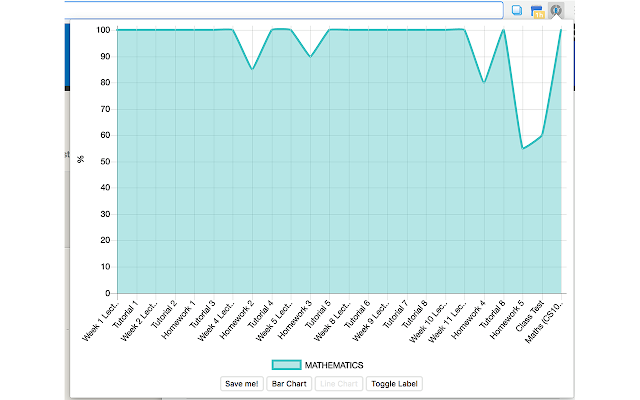Screen dimensions: 640x400
Task: Click the Class Test data point at 60
Action: pyautogui.click(x=542, y=135)
